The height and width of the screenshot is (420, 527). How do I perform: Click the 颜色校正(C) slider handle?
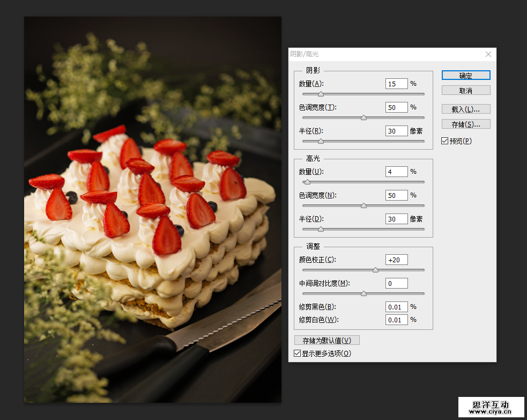coord(375,270)
